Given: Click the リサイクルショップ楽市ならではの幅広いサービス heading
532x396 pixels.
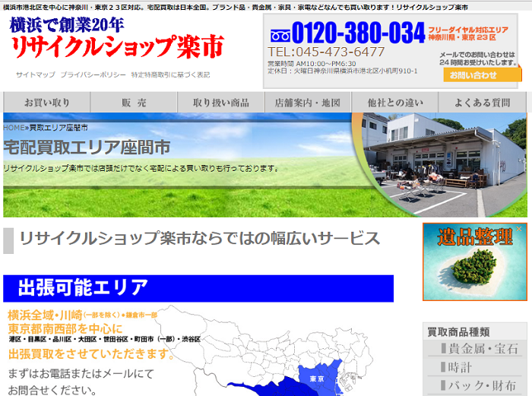Looking at the screenshot, I should click(x=200, y=238).
